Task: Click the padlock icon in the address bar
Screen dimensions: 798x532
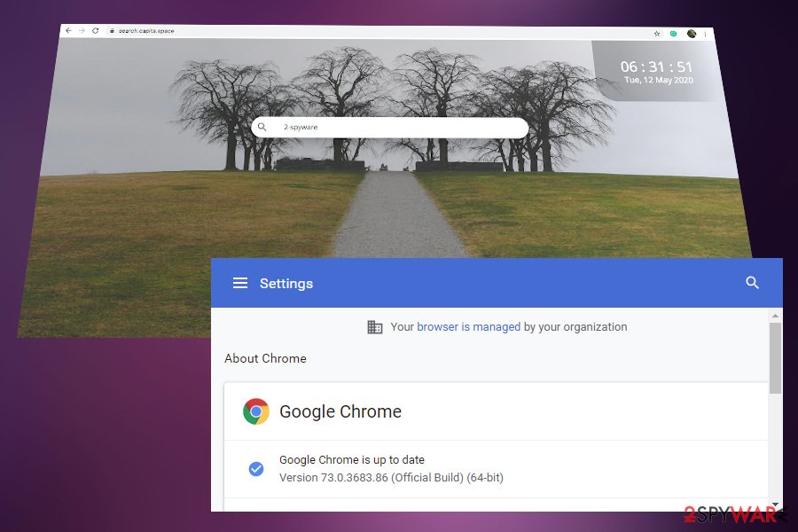Action: pyautogui.click(x=112, y=31)
